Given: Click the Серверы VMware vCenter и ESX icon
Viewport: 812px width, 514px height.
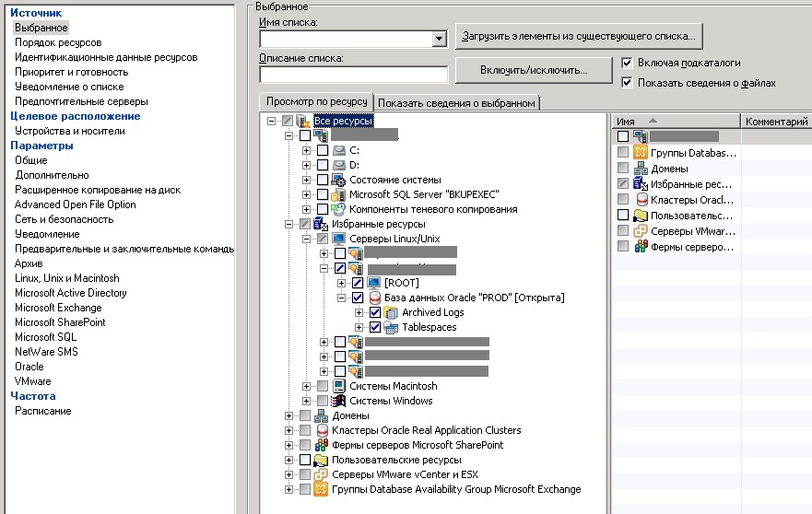Looking at the screenshot, I should (321, 474).
